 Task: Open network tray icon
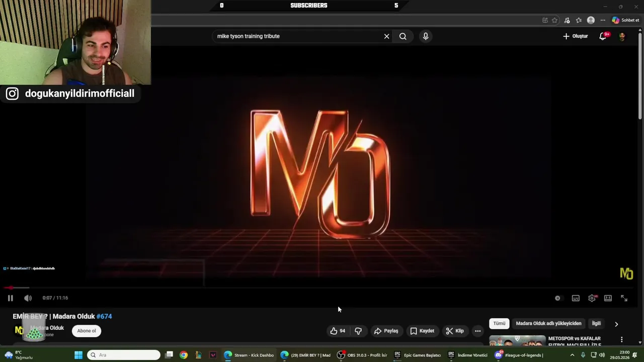coord(593,355)
